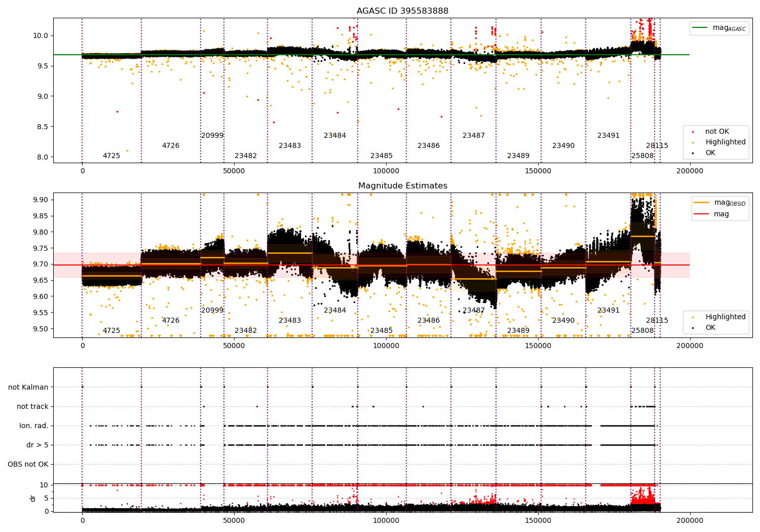Click the orange mag OBSID legend line
Screen dimensions: 760x532
click(702, 203)
